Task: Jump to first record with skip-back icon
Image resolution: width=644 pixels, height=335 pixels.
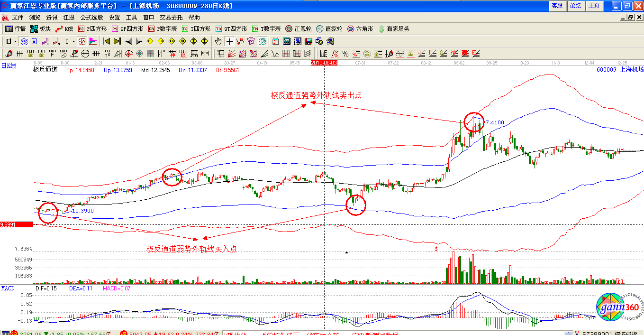Action: [x=106, y=41]
